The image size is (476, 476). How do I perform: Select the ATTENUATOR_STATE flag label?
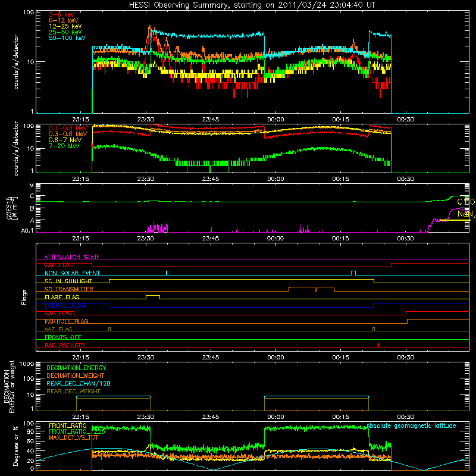tap(72, 257)
